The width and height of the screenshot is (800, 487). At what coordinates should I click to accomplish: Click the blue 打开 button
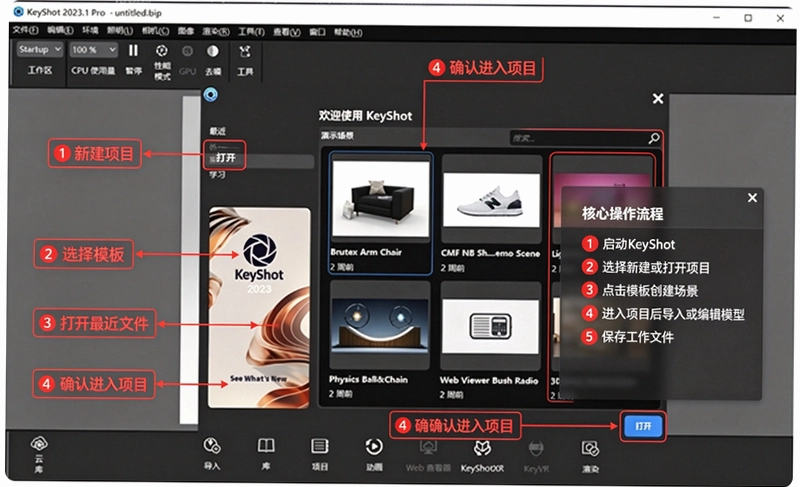643,426
